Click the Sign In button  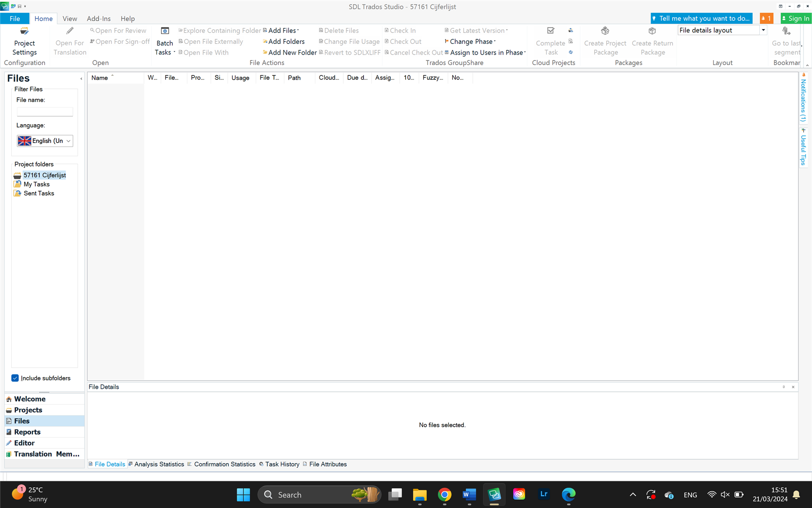tap(796, 19)
